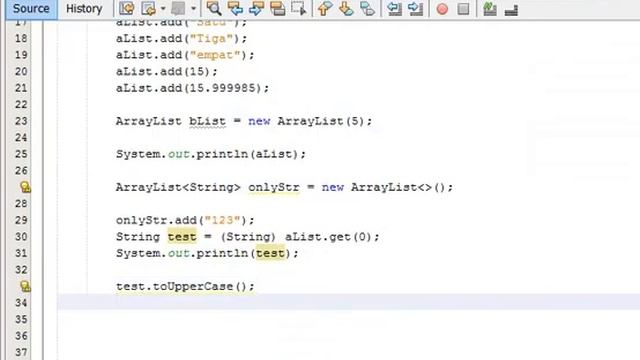Image resolution: width=640 pixels, height=360 pixels.
Task: Find previous occurrence
Action: click(x=235, y=9)
